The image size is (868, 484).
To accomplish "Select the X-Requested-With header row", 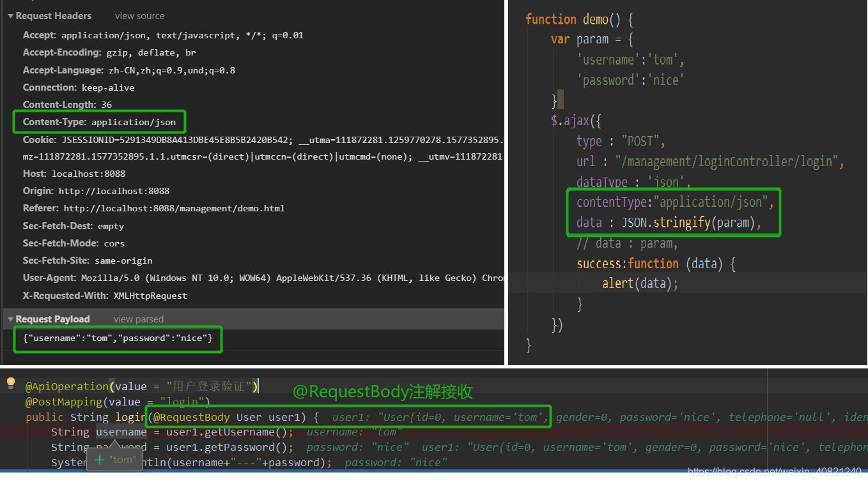I will (105, 296).
